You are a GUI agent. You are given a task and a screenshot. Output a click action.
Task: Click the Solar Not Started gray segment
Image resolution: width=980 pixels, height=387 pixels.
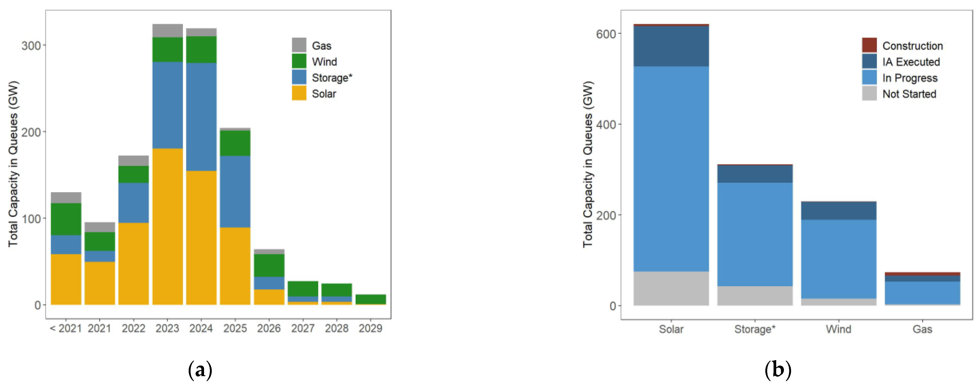[671, 288]
